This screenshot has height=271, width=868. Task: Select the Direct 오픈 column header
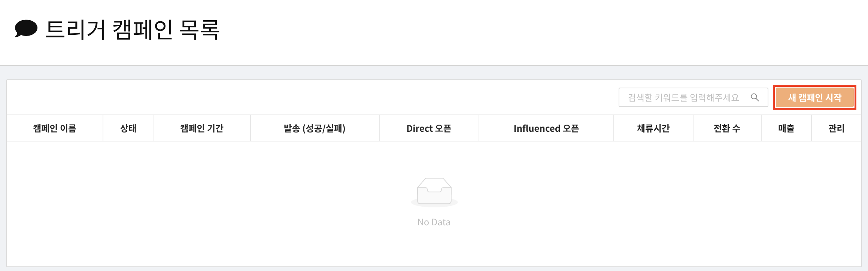click(429, 128)
